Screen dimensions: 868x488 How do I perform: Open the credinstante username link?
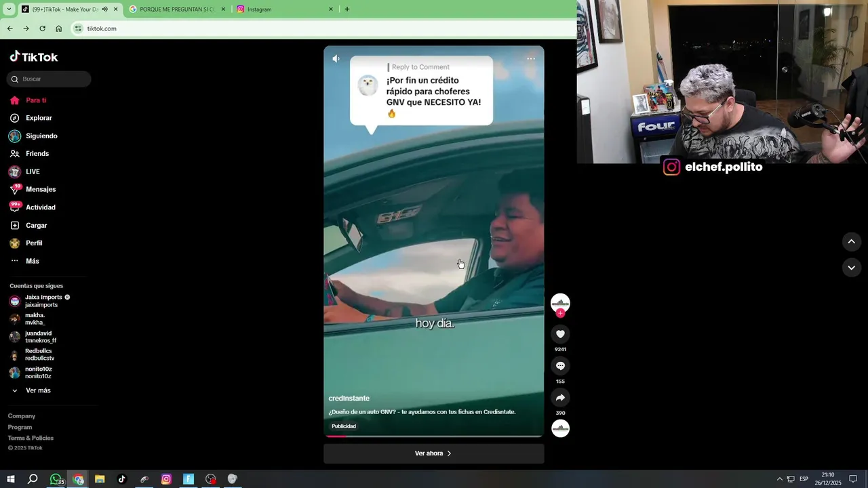pos(349,399)
